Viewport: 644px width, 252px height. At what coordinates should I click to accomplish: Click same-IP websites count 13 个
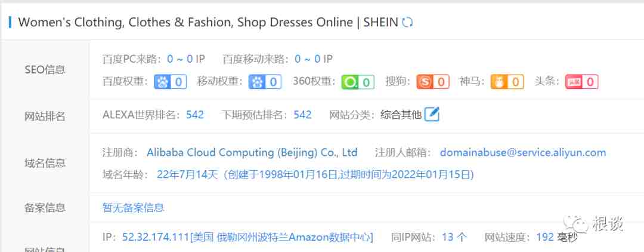click(454, 237)
